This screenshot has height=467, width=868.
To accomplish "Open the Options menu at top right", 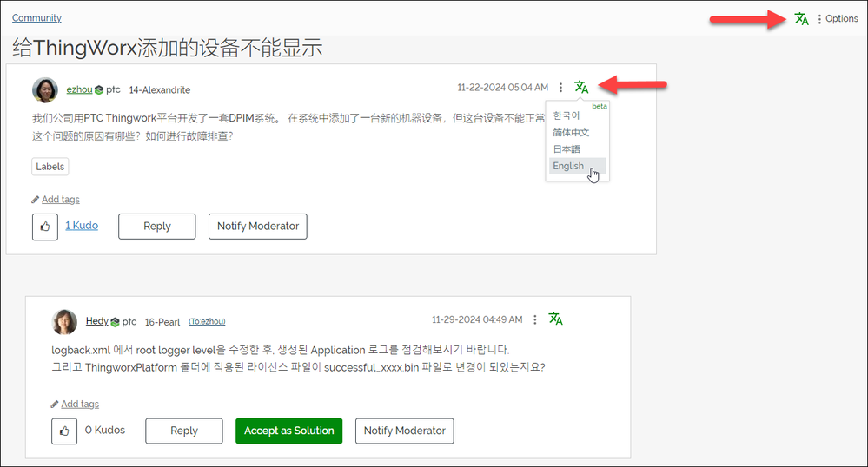I will (838, 19).
